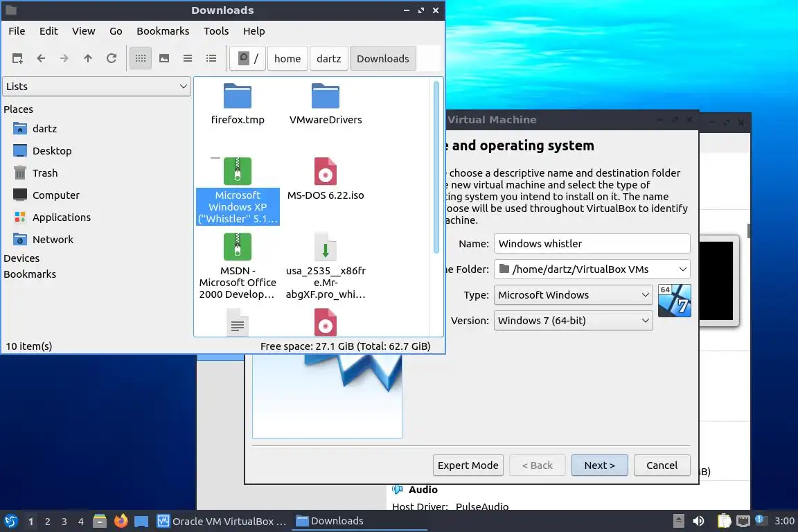
Task: Navigate to dartz path segment
Action: point(329,59)
